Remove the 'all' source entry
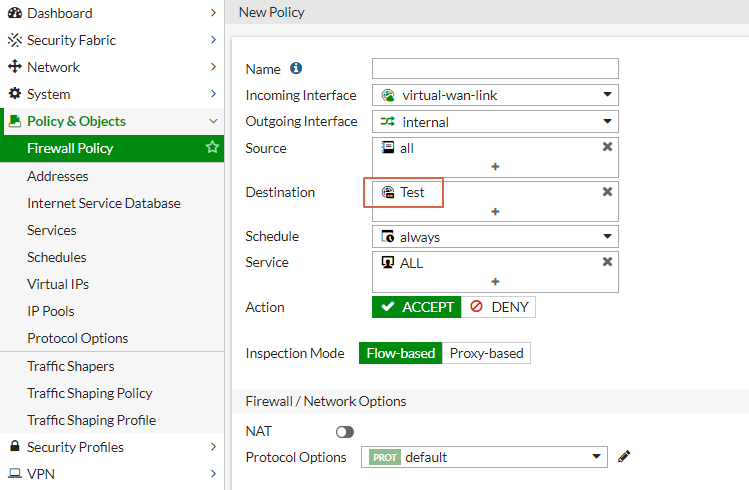Screen dimensions: 749x490 [x=607, y=147]
